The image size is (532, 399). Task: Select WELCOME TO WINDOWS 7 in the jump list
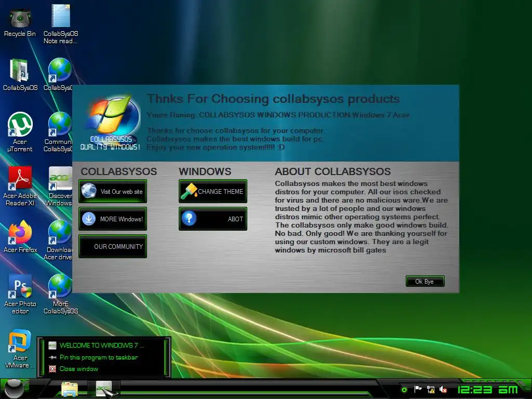point(102,345)
